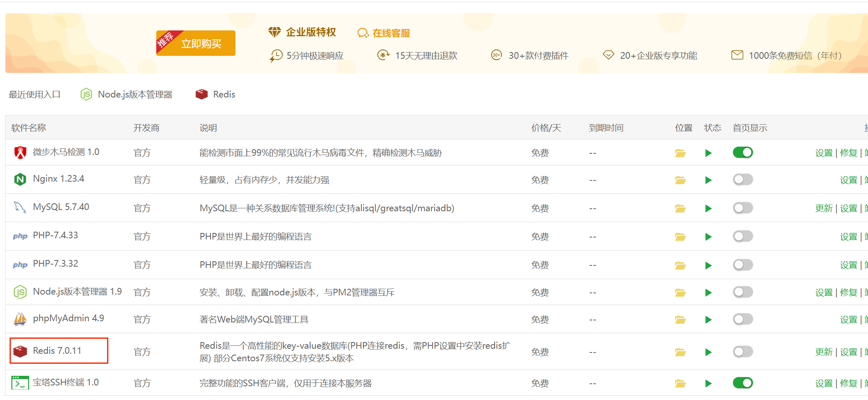The height and width of the screenshot is (400, 868).
Task: Enable homepage display for Nginx
Action: tap(743, 180)
